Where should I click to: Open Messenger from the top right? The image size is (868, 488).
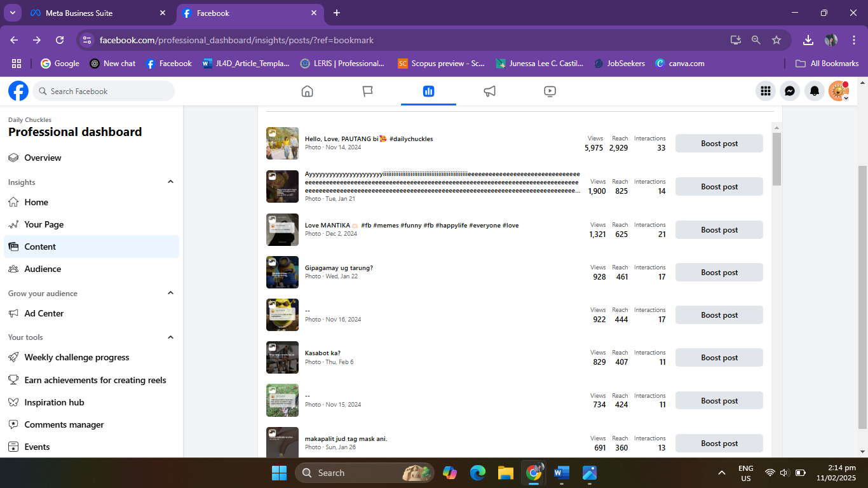coord(790,91)
